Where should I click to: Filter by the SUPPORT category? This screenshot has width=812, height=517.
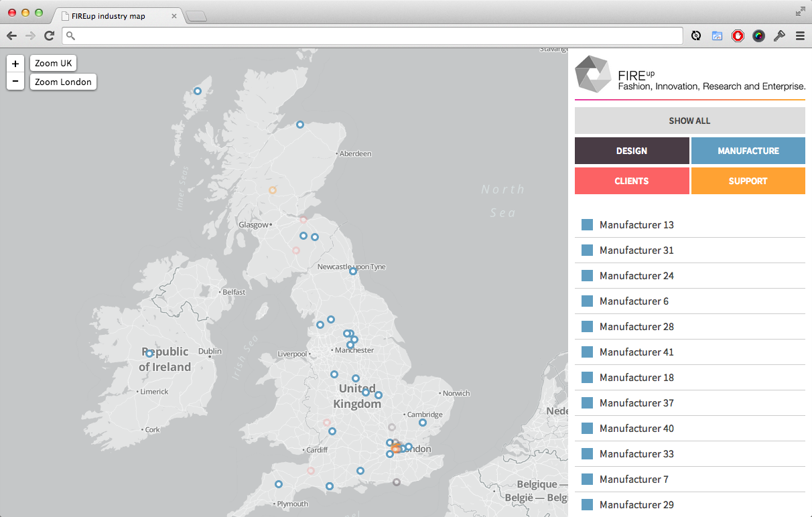(x=748, y=181)
